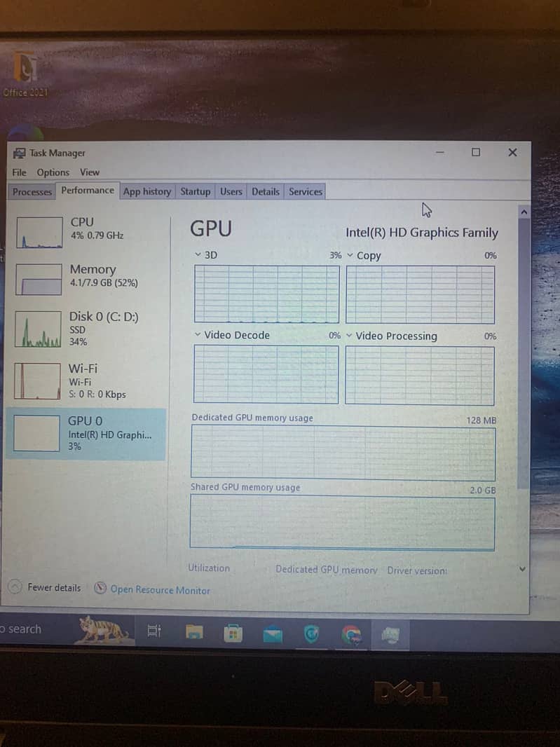The height and width of the screenshot is (747, 560).
Task: Click the large "GPU" heading
Action: click(x=211, y=228)
